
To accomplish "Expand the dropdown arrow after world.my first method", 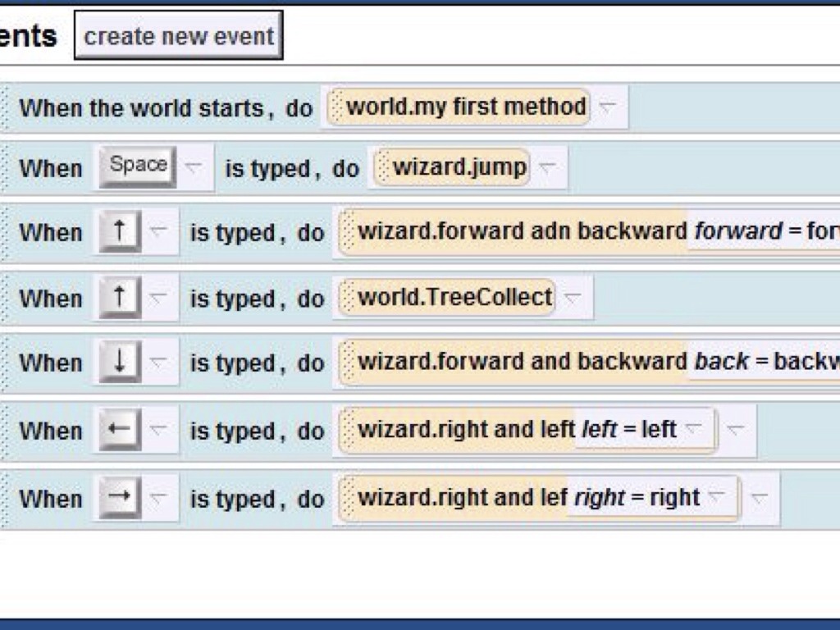I will click(x=608, y=107).
